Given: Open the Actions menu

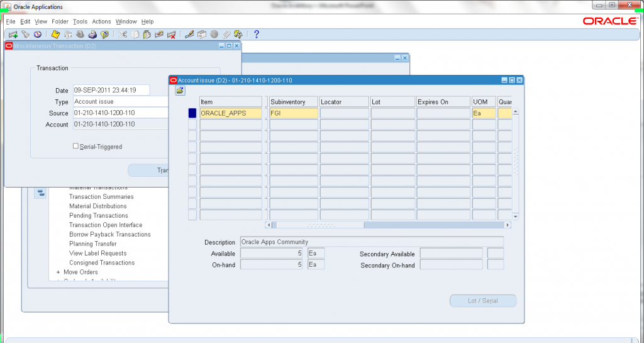Looking at the screenshot, I should [101, 21].
